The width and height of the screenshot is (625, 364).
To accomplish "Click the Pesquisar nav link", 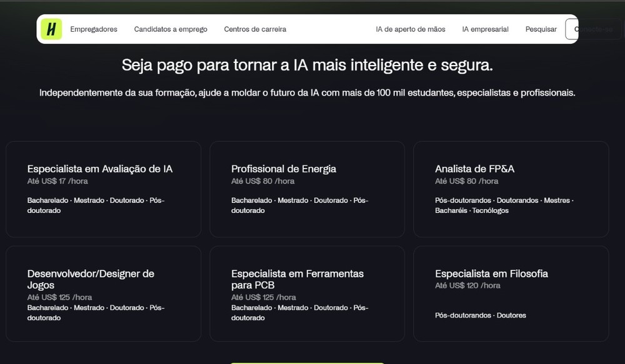I will 541,29.
